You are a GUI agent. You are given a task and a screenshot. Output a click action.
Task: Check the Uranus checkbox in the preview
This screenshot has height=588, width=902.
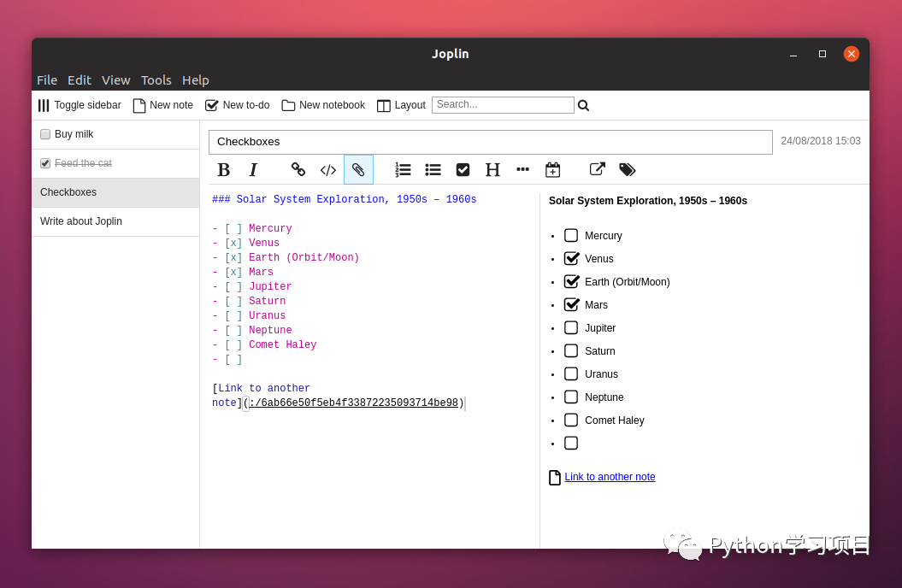click(x=571, y=373)
